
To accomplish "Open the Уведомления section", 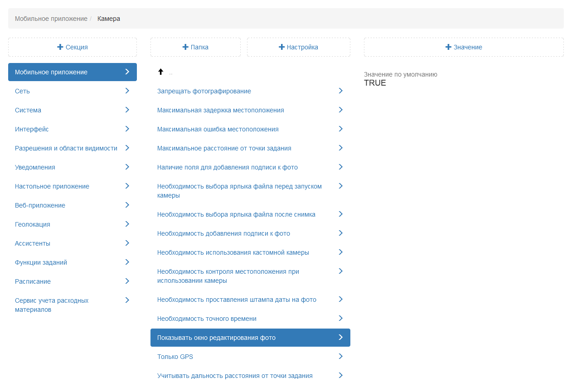I will click(x=73, y=167).
